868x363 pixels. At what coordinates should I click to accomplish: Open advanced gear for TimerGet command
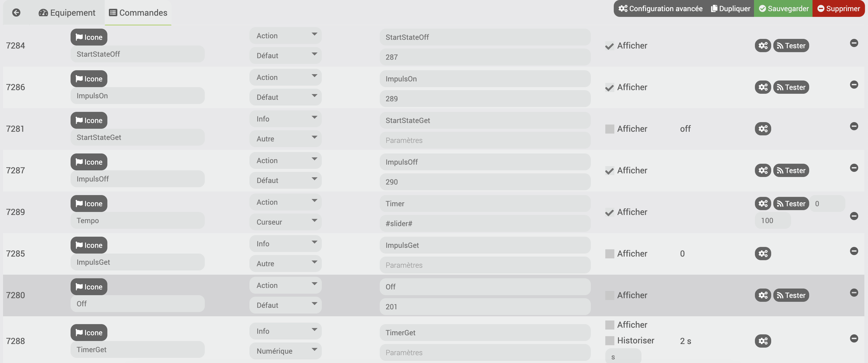click(x=762, y=341)
